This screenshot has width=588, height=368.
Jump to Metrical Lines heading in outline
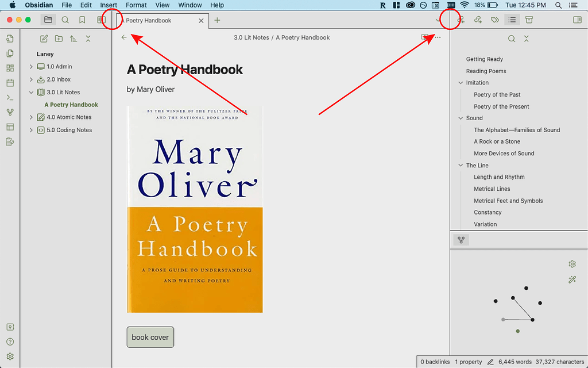(492, 189)
